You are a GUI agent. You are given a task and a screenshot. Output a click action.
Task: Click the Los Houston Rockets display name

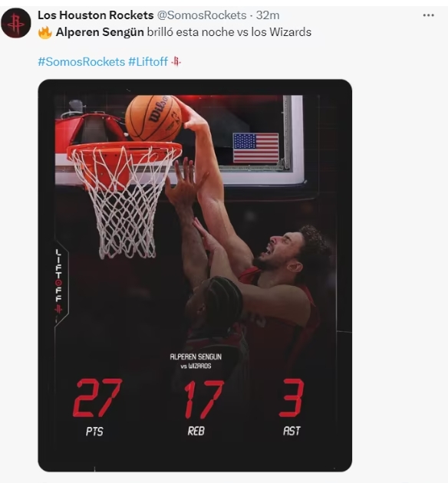96,15
